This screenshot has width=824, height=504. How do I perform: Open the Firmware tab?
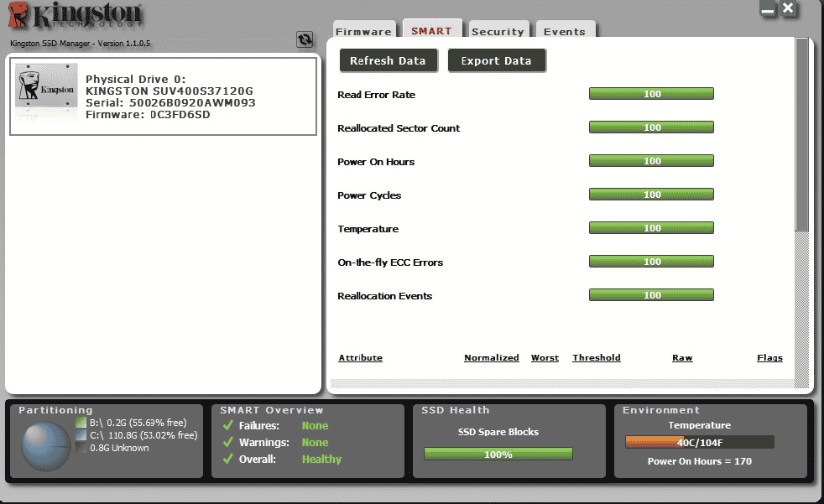click(363, 31)
